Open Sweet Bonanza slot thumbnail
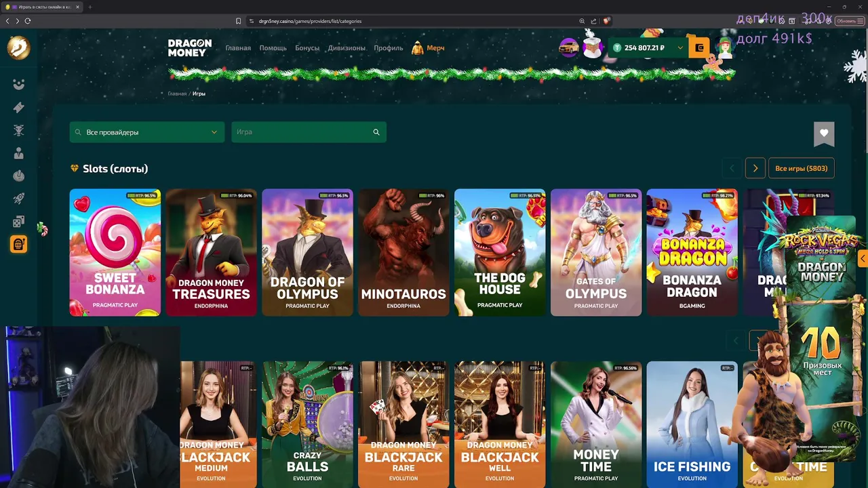Screen dimensions: 868x488 (x=115, y=252)
